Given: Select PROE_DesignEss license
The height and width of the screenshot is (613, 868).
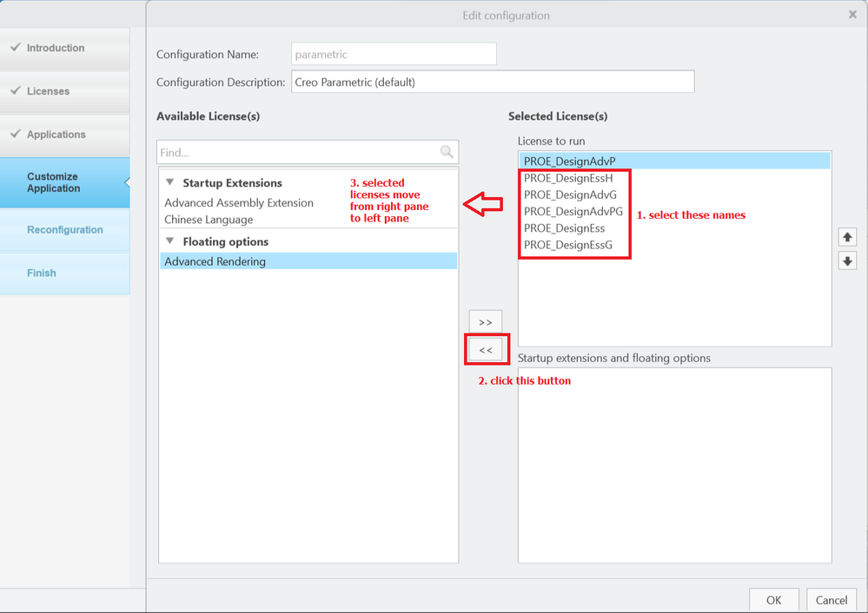Looking at the screenshot, I should (674, 228).
